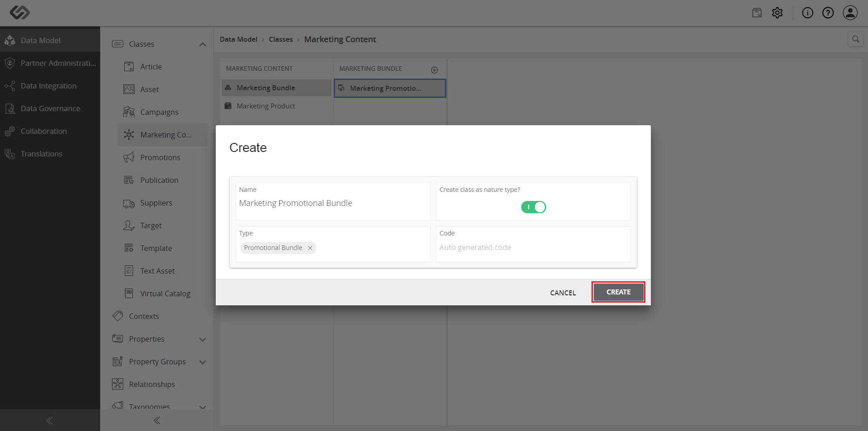Click the Template icon

tap(129, 248)
